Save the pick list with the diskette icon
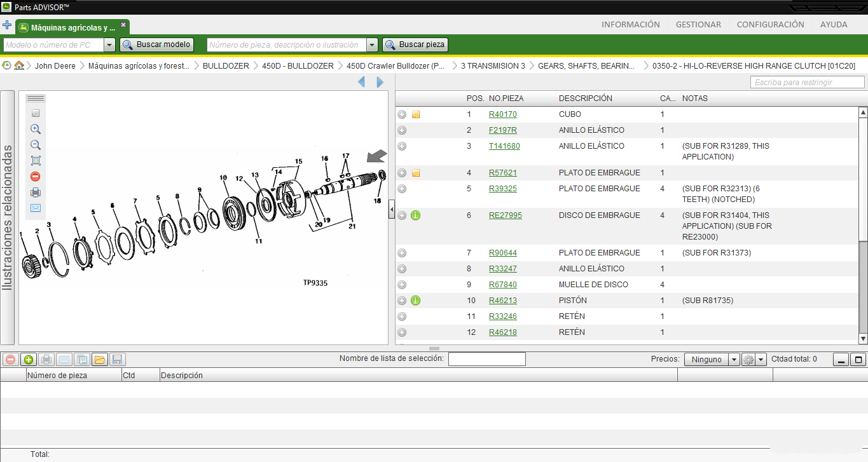 (x=117, y=360)
